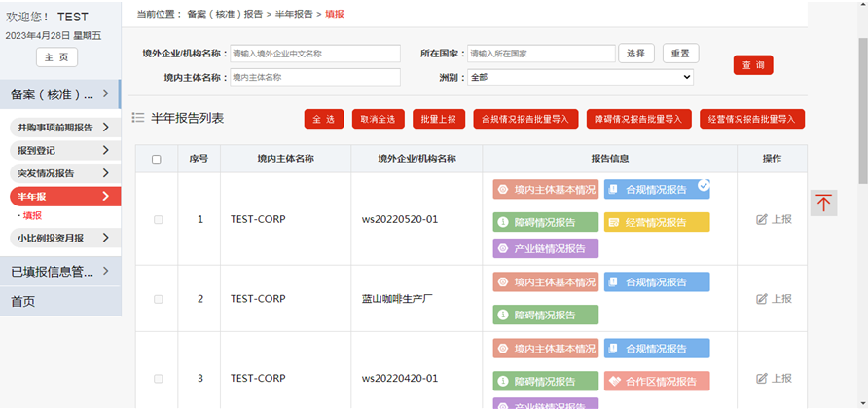868x409 pixels.
Task: Click the 批量上报 button
Action: [439, 119]
